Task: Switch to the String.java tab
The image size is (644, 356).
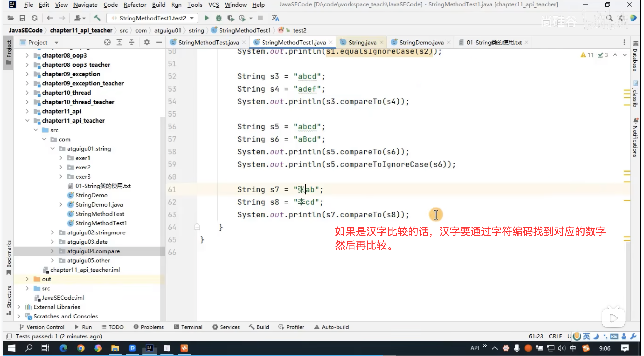Action: click(362, 43)
